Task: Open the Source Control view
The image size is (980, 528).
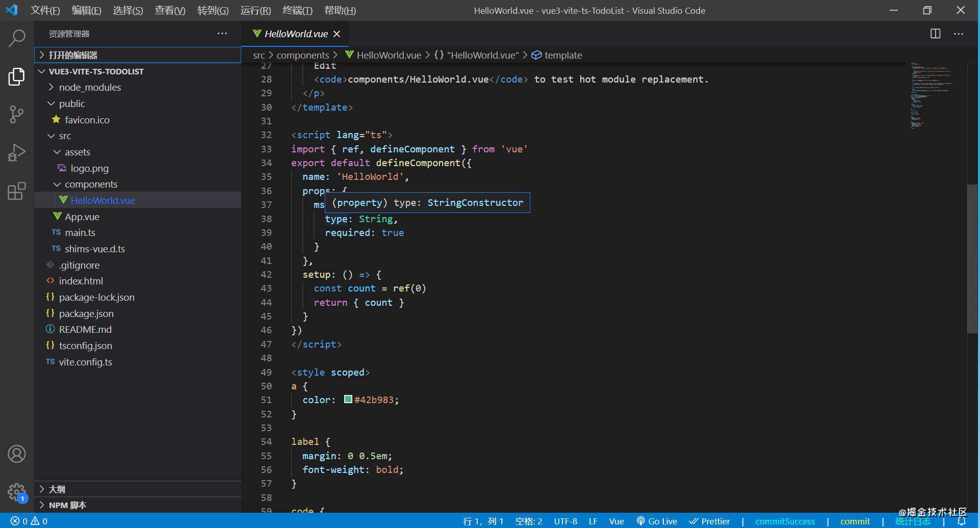Action: click(x=17, y=114)
